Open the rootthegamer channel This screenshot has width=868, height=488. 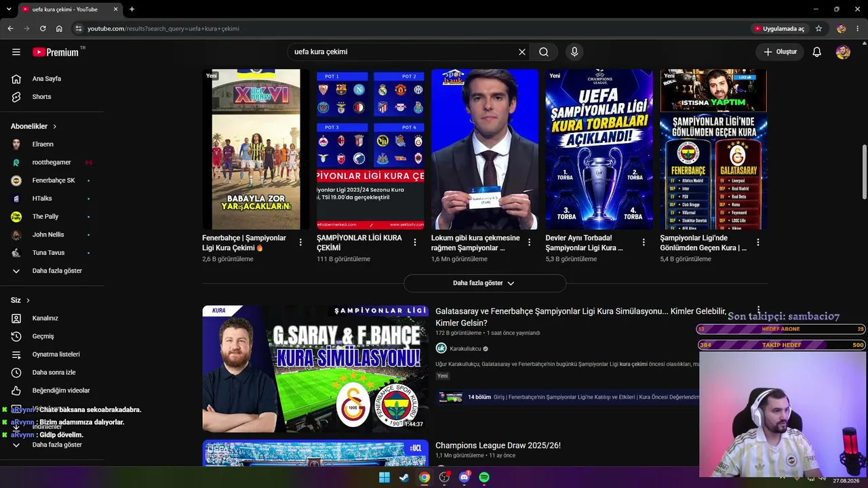52,163
